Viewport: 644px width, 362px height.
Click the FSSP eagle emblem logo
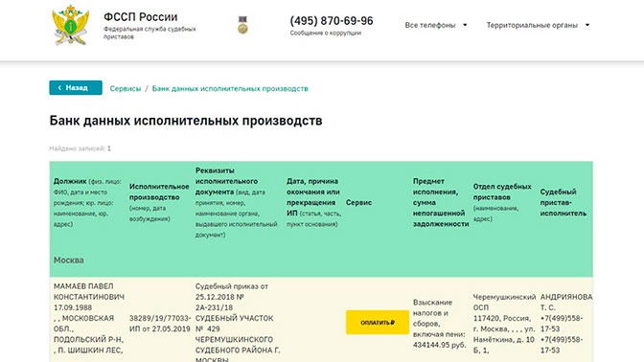71,25
